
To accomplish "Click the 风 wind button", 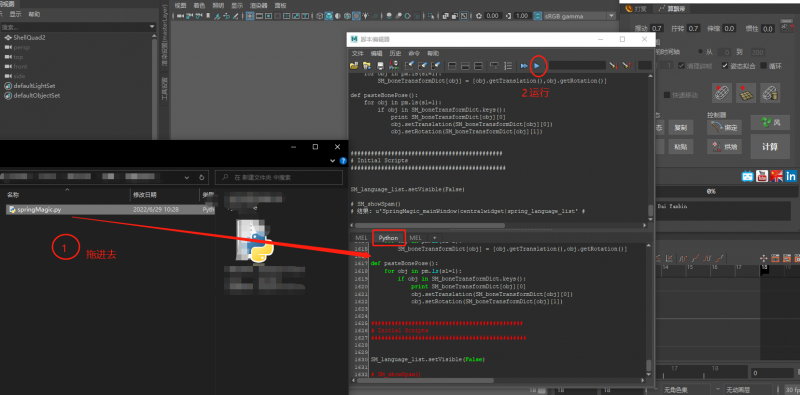I will [769, 123].
